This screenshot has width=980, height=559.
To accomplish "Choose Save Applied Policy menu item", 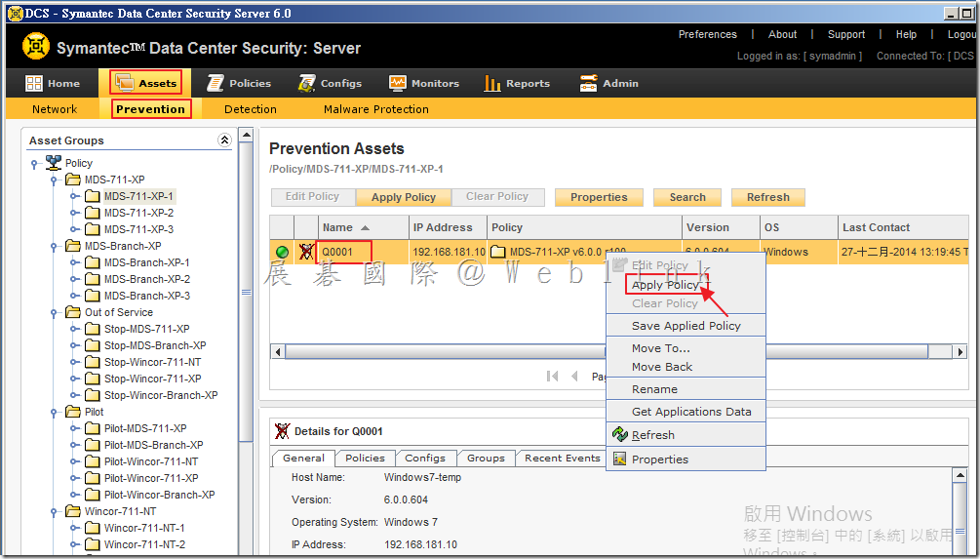I will [x=686, y=326].
